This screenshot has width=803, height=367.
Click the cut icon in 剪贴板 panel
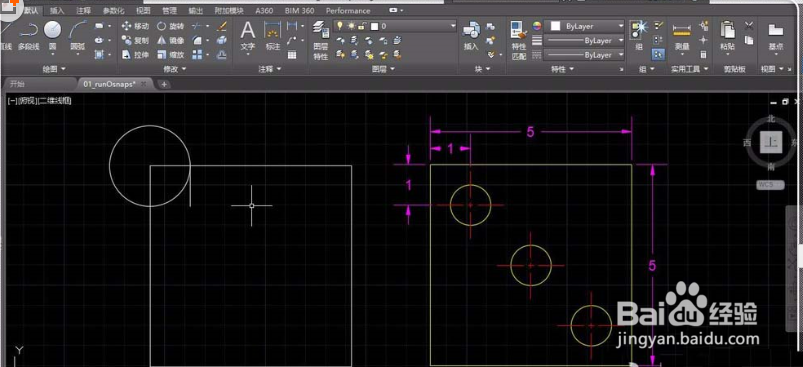point(749,26)
